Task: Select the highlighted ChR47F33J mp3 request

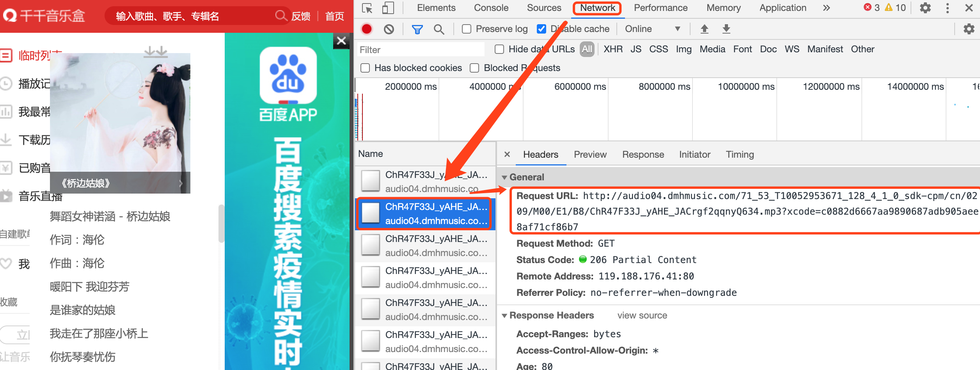Action: click(425, 214)
